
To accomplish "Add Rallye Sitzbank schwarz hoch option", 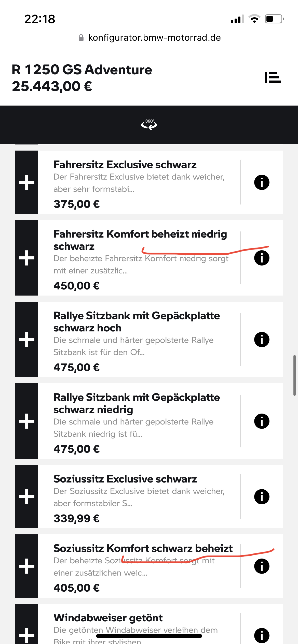I will point(27,340).
